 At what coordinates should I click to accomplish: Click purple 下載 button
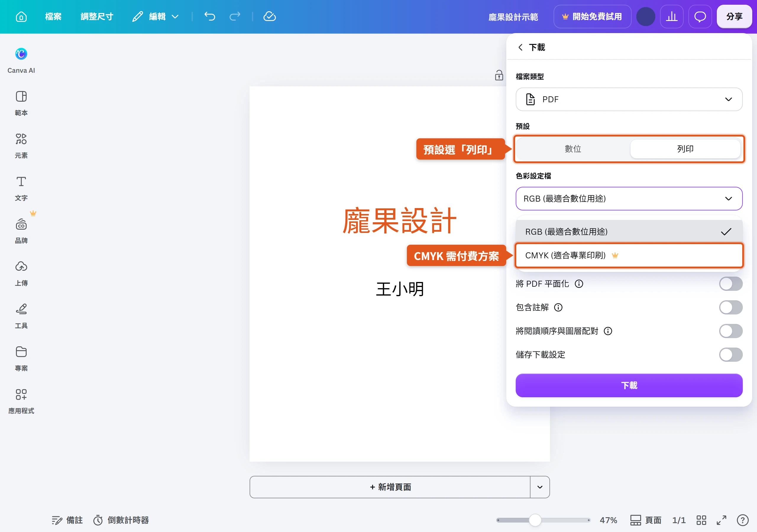pos(629,385)
